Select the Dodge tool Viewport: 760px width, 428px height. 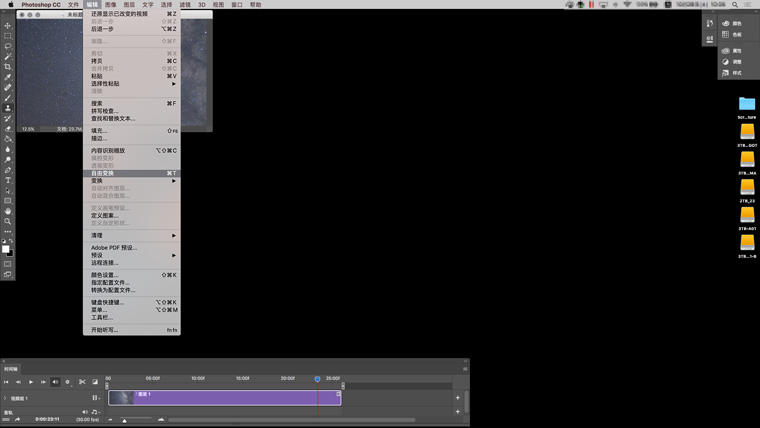(8, 159)
